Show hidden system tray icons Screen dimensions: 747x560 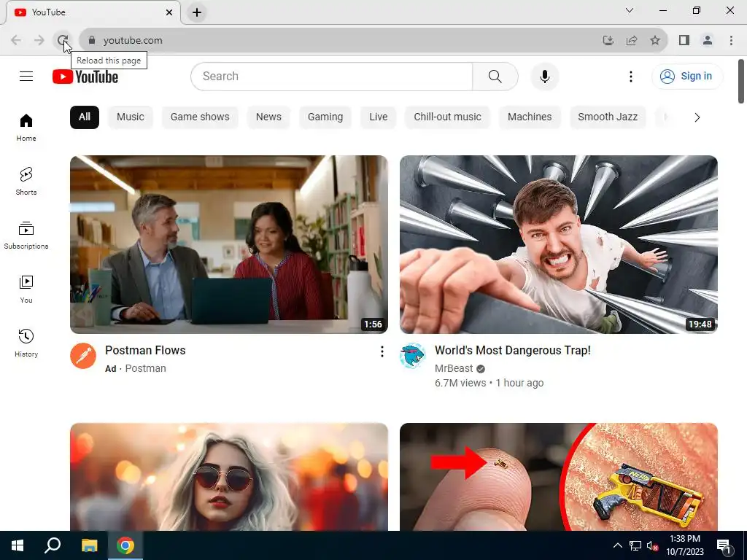click(x=617, y=545)
